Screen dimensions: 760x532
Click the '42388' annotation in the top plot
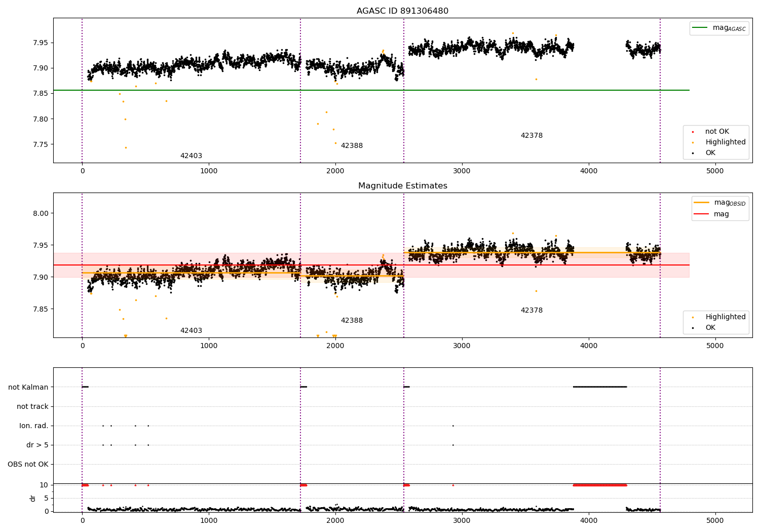(352, 146)
